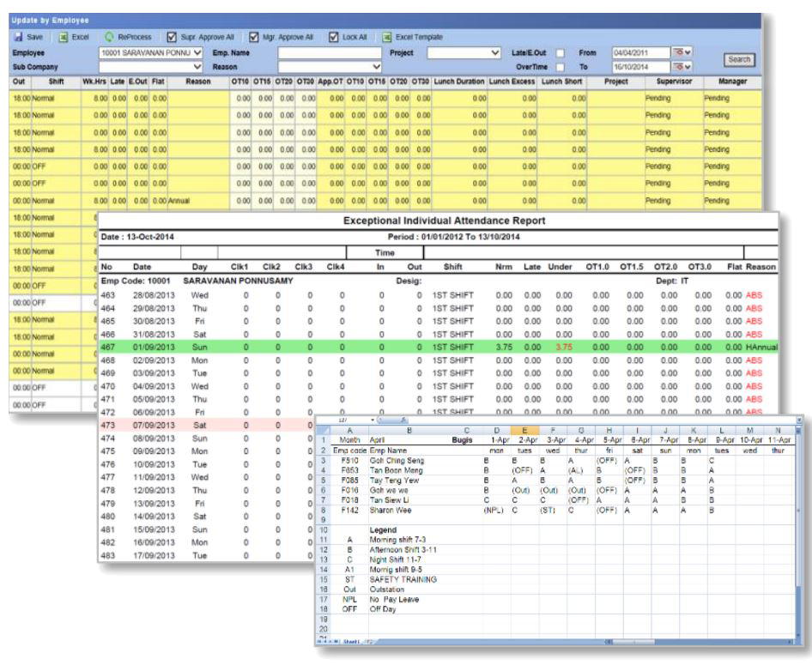Expand the Employee dropdown list
Screen dimensions: 812x665
tap(197, 53)
